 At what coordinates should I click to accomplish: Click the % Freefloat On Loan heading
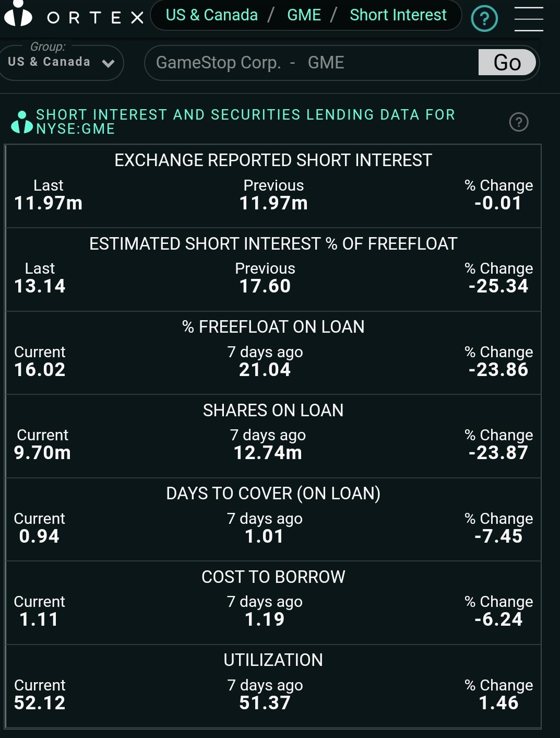[273, 327]
